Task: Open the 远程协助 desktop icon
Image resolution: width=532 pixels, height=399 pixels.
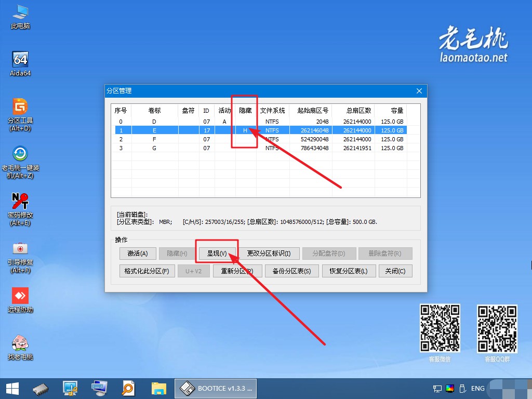Action: tap(20, 300)
